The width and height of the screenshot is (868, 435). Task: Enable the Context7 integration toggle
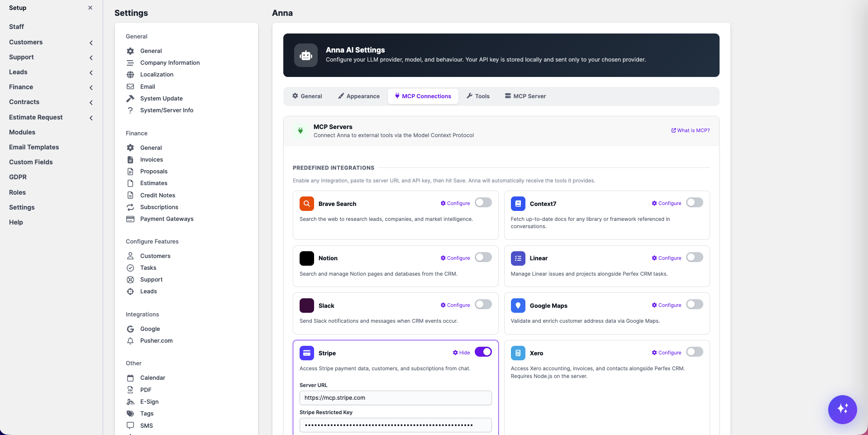(695, 203)
